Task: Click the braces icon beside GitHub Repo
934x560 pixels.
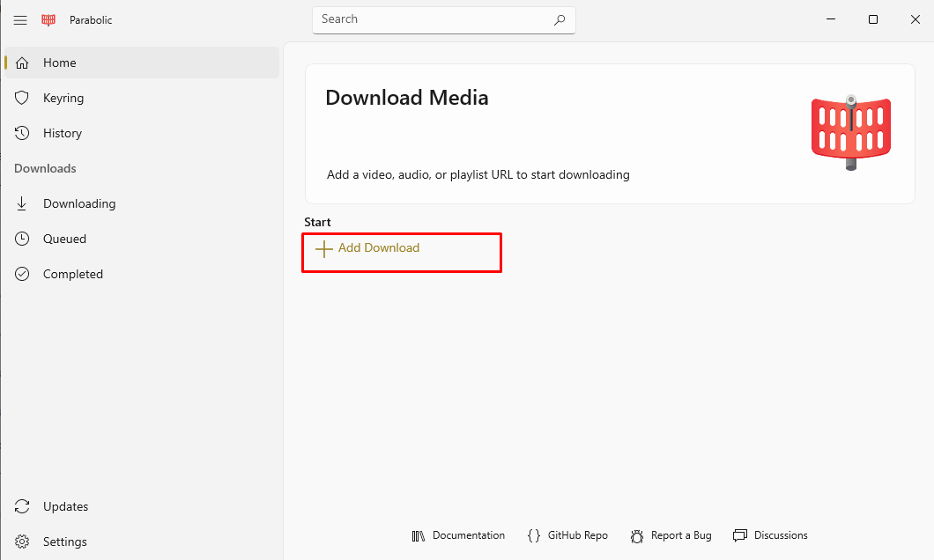Action: 533,534
